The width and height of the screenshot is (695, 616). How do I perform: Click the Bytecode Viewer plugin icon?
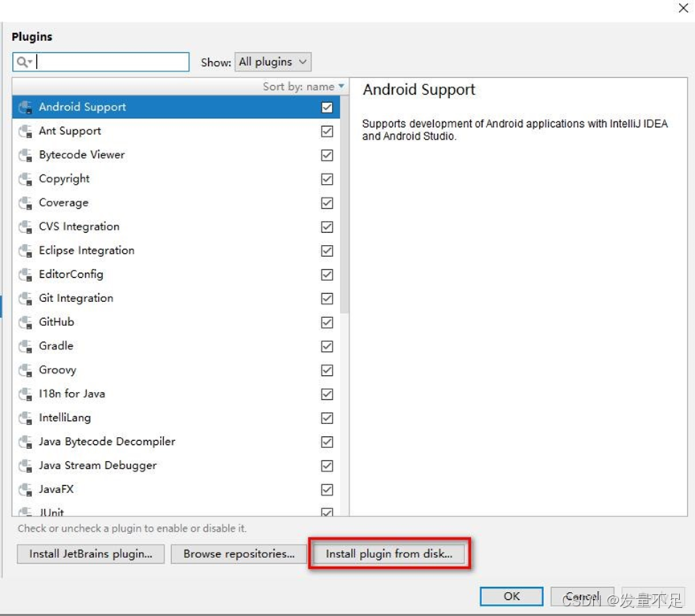pos(25,155)
